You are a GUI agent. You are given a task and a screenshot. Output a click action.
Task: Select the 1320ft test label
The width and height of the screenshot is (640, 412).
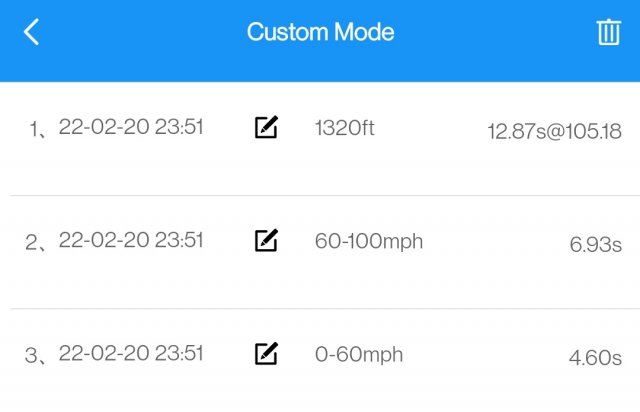pyautogui.click(x=344, y=128)
